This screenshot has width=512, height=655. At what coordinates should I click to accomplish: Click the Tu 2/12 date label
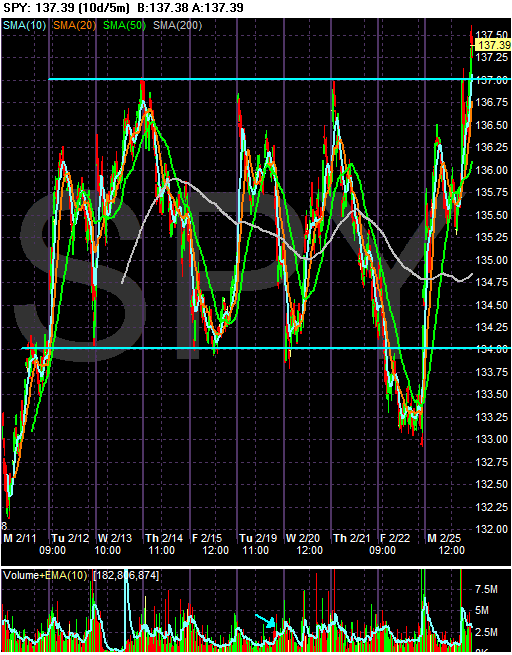click(x=71, y=538)
